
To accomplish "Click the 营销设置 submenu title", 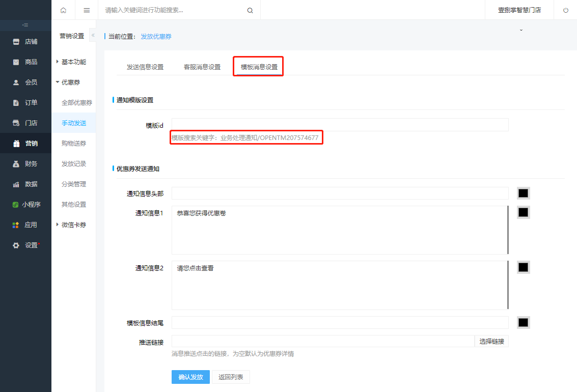I will click(x=72, y=36).
